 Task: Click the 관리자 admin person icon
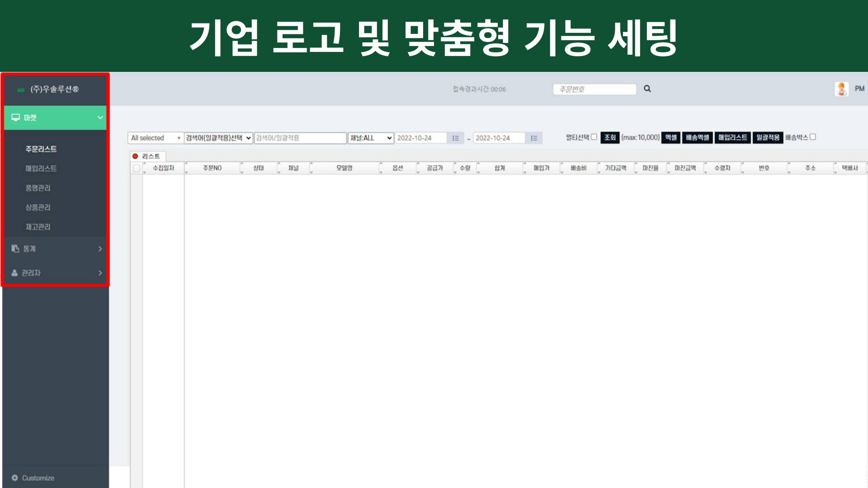click(x=14, y=272)
